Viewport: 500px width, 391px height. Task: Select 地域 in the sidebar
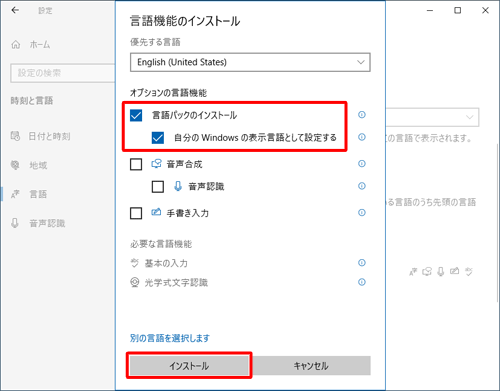[38, 165]
